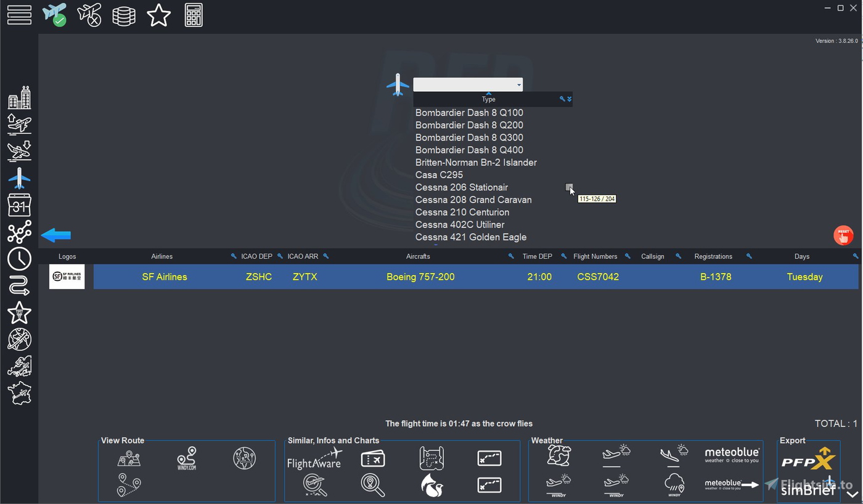Open the aircraft type dropdown at the top

pyautogui.click(x=467, y=84)
